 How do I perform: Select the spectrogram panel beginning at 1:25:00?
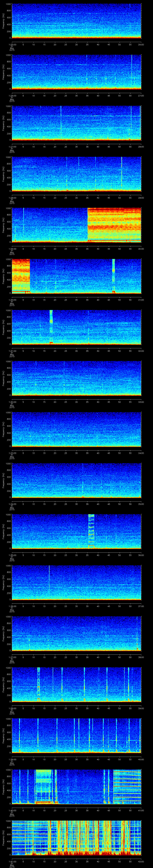76,21
